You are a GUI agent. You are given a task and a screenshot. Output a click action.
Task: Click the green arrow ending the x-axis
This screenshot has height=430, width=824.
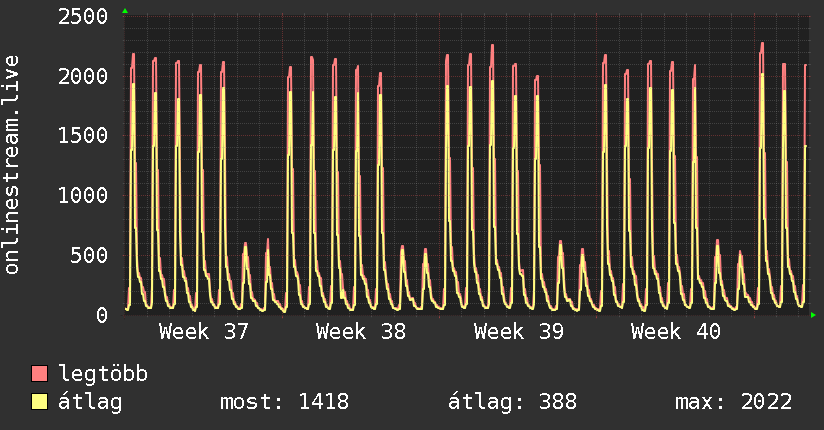813,315
